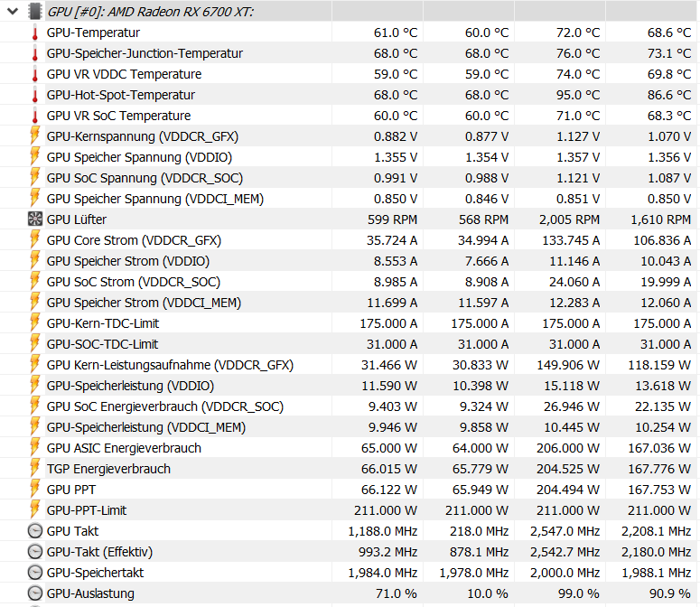Click lightning icon beside GPU-Speicherleistung (VDDCI_MEM)
This screenshot has height=607, width=700.
pyautogui.click(x=35, y=426)
